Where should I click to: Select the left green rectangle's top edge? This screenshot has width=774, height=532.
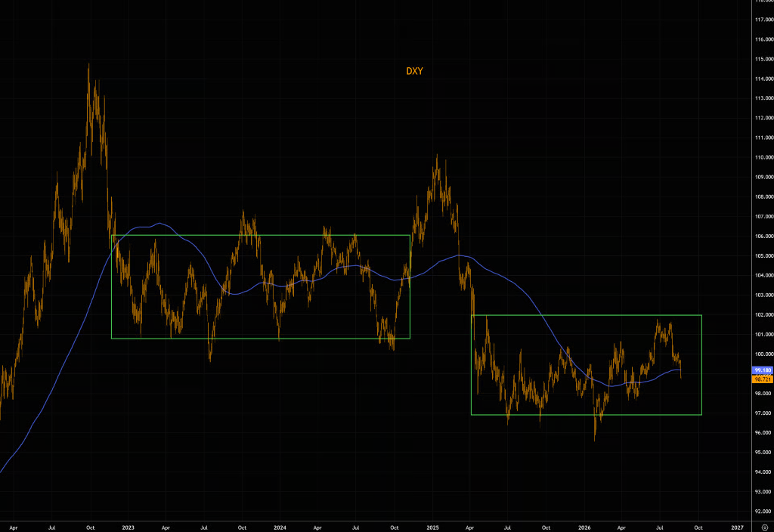click(x=261, y=236)
